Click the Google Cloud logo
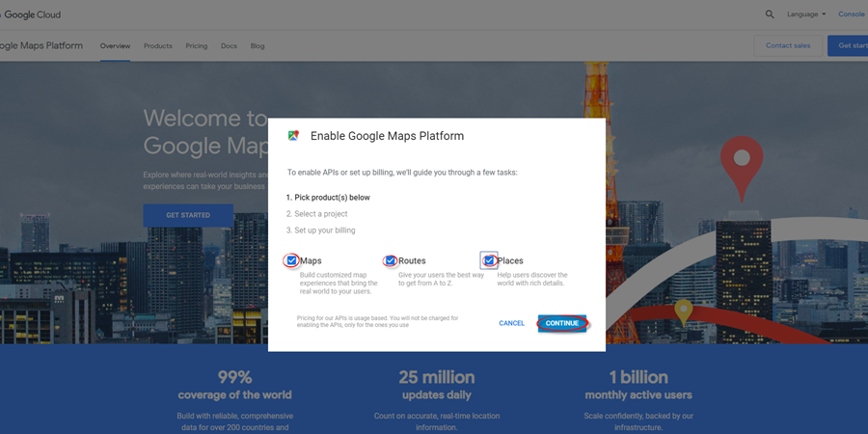The width and height of the screenshot is (868, 434). click(x=31, y=14)
